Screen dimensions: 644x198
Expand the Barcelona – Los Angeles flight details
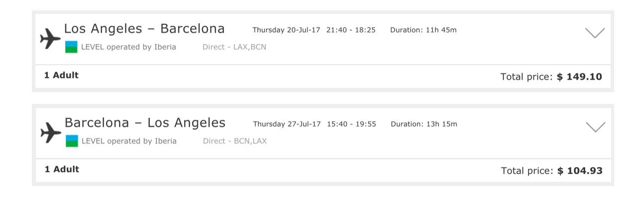tap(595, 127)
